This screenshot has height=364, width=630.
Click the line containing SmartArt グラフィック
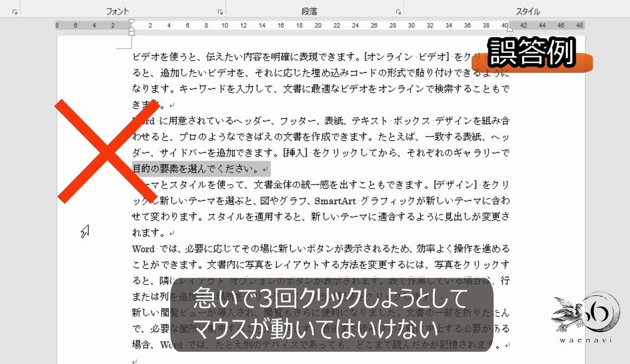pyautogui.click(x=320, y=201)
